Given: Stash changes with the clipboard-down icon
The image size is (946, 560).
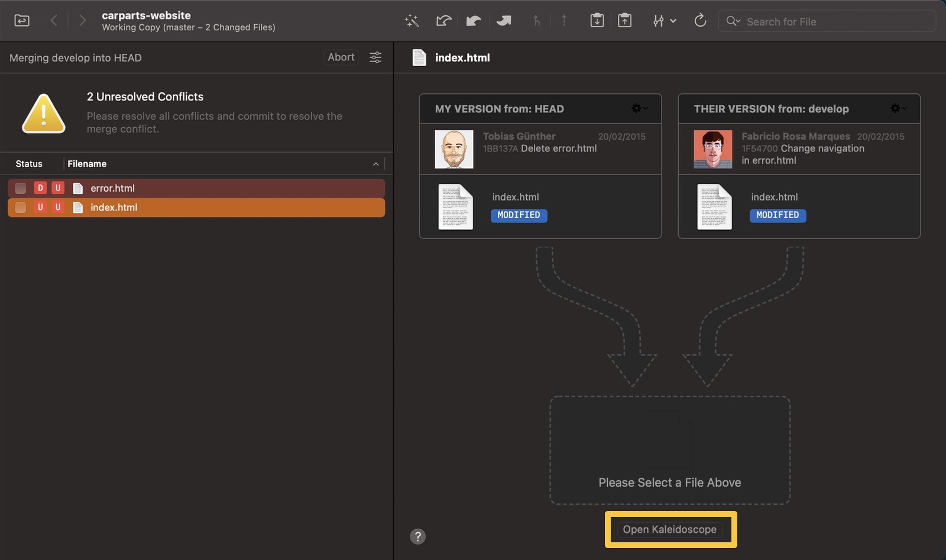Looking at the screenshot, I should pos(597,20).
